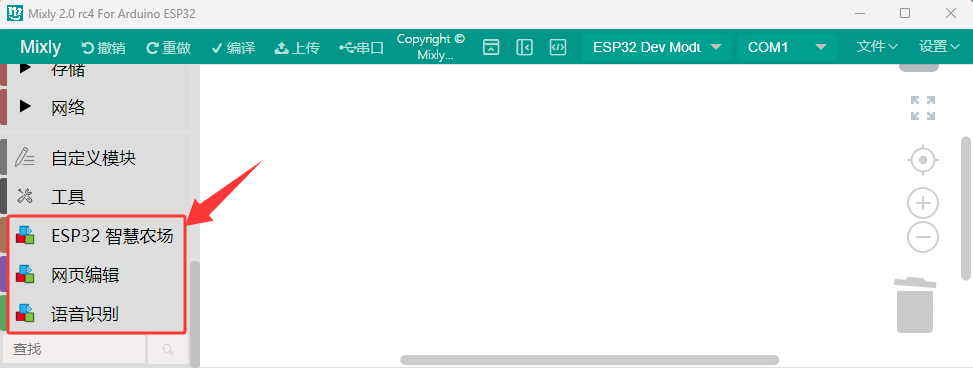This screenshot has width=973, height=368.
Task: Click the Copyright © Mixly text
Action: 431,47
